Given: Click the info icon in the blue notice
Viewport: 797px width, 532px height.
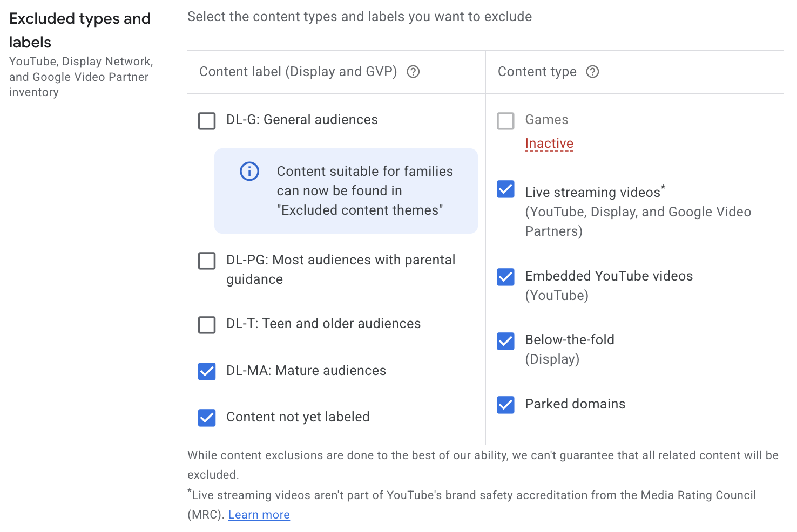Looking at the screenshot, I should click(x=249, y=171).
